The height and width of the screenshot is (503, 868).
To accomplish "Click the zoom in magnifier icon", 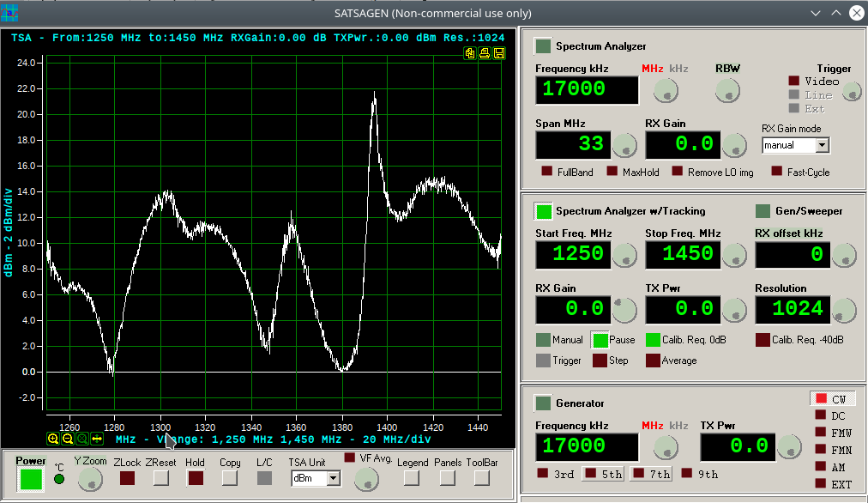I will coord(53,439).
